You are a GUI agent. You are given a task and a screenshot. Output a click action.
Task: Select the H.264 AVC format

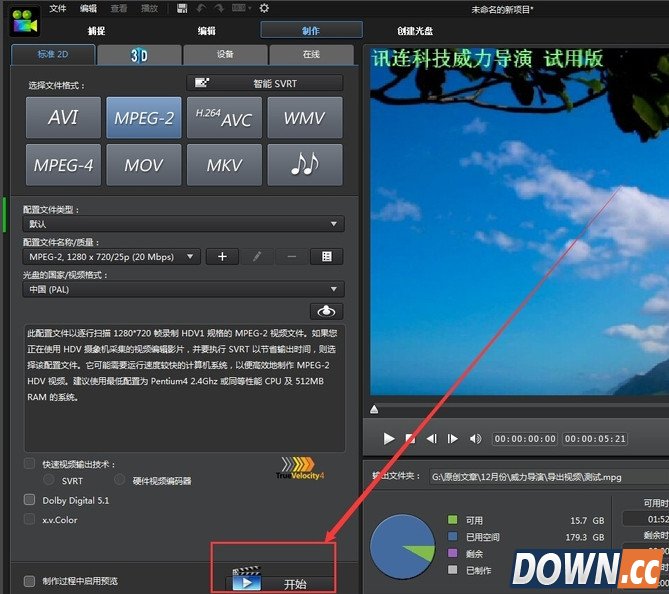[x=224, y=117]
